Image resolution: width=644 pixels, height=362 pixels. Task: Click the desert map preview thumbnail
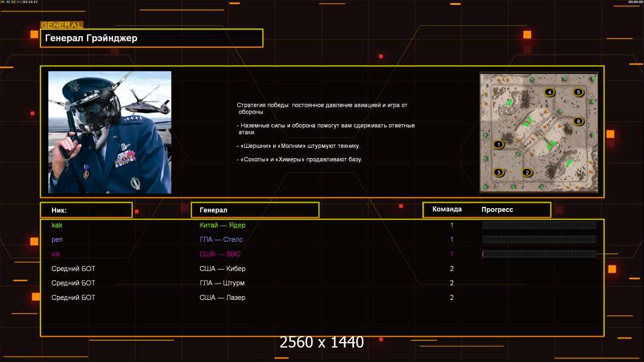point(539,132)
